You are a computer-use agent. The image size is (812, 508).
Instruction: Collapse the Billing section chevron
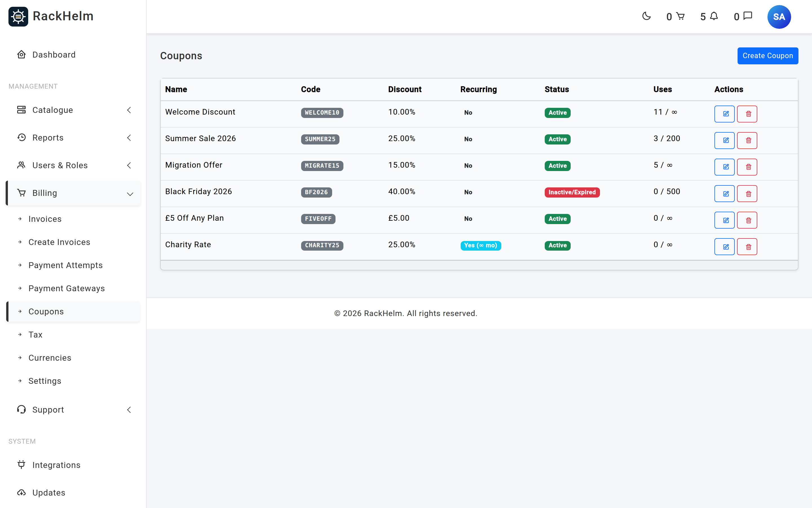tap(130, 194)
